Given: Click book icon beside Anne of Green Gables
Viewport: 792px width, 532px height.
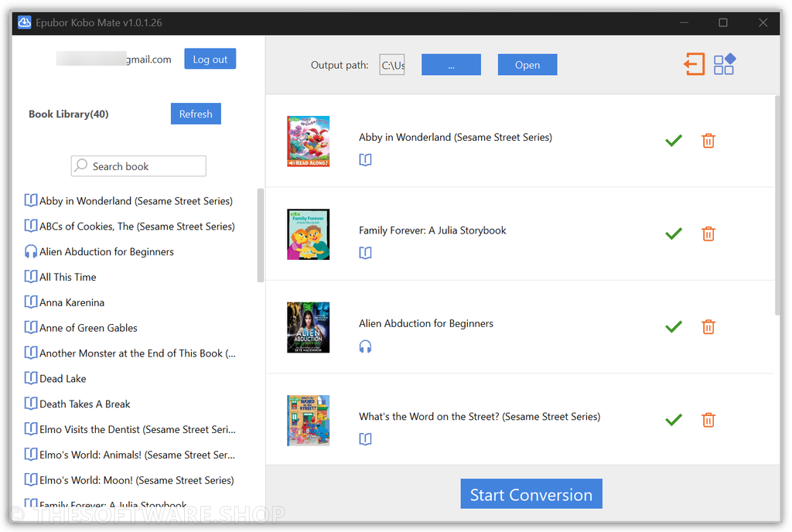Looking at the screenshot, I should click(x=31, y=327).
